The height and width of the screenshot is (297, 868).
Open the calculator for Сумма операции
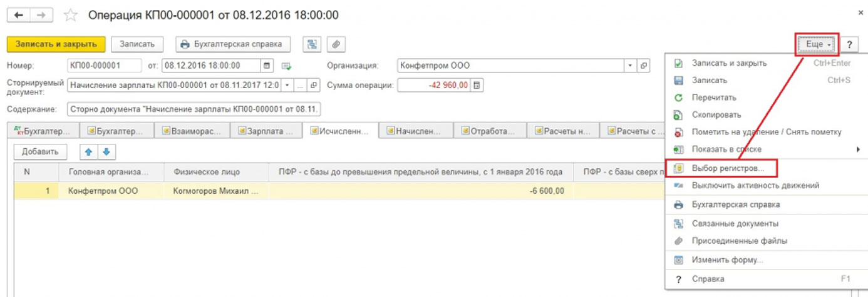pos(477,86)
